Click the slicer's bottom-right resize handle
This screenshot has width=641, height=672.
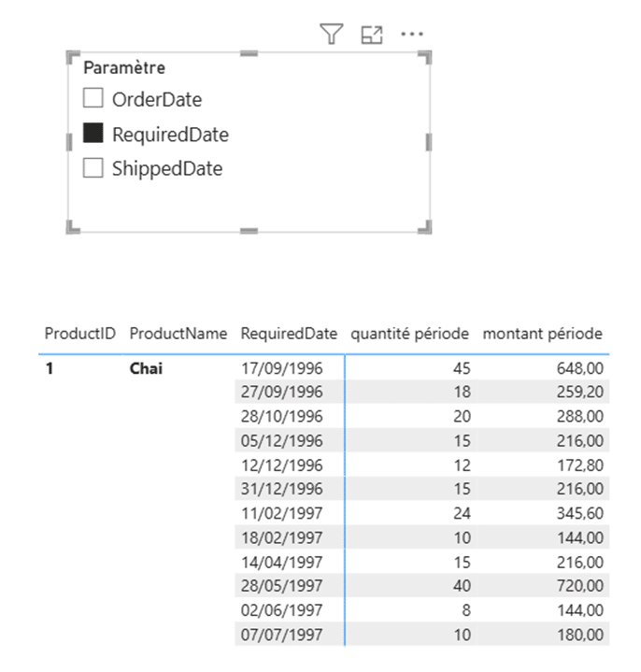pos(427,228)
